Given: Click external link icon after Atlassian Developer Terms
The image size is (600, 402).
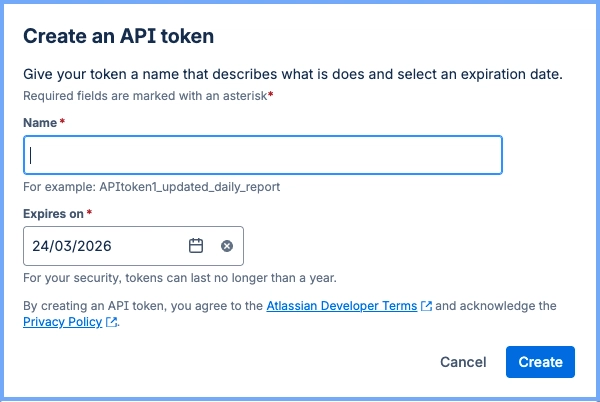Looking at the screenshot, I should point(427,306).
